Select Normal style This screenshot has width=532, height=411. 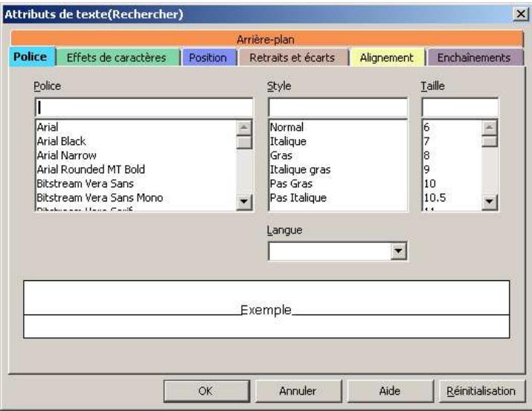pos(338,127)
